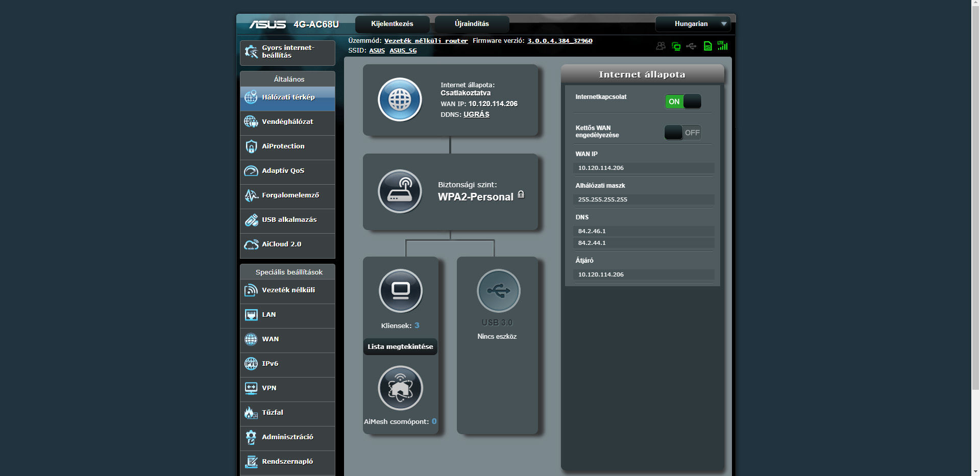This screenshot has width=980, height=476.
Task: Click the USB alkalmazás icon in sidebar
Action: point(251,220)
